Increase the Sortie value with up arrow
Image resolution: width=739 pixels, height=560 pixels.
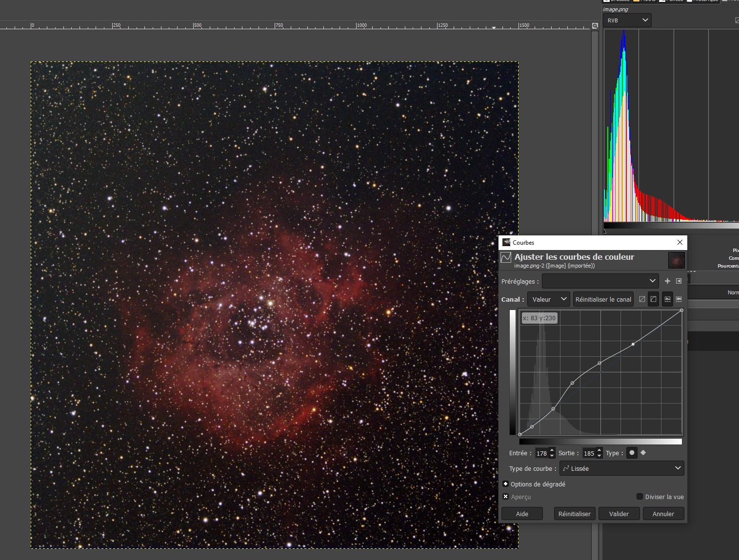pyautogui.click(x=599, y=450)
